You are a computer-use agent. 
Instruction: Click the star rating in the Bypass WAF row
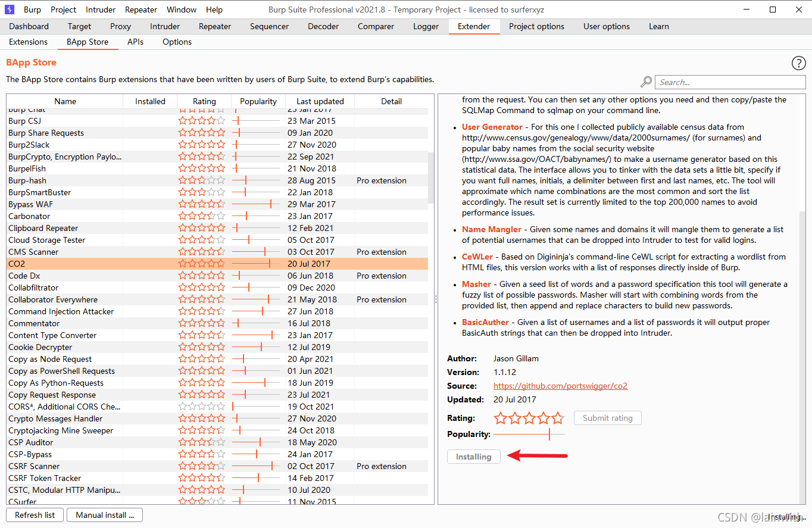202,204
